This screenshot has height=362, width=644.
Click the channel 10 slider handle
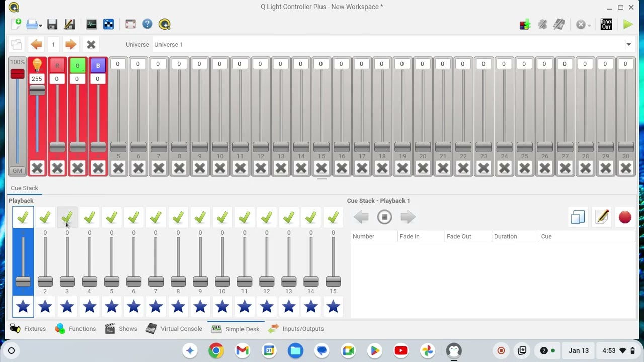click(x=220, y=147)
